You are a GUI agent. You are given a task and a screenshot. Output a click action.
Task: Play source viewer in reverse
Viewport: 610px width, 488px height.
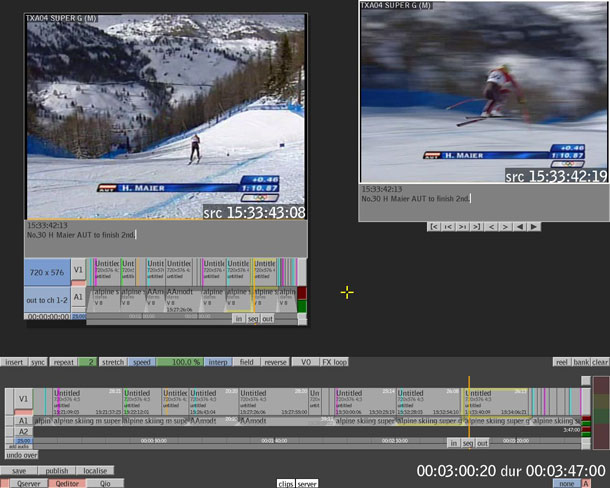click(519, 227)
